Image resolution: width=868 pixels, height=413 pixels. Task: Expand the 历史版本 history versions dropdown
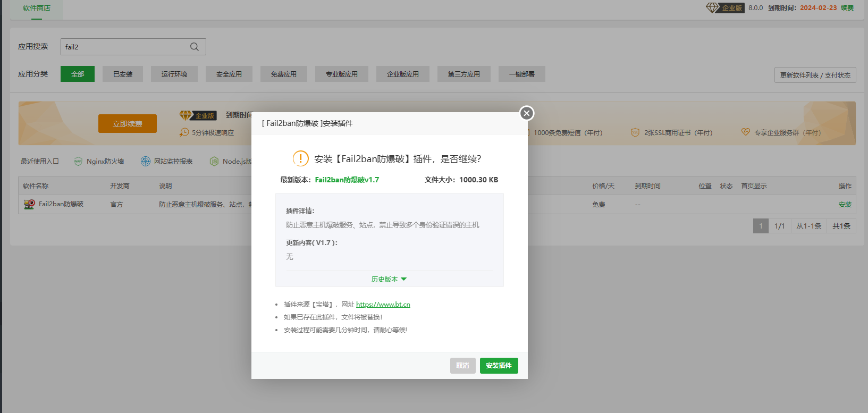389,280
